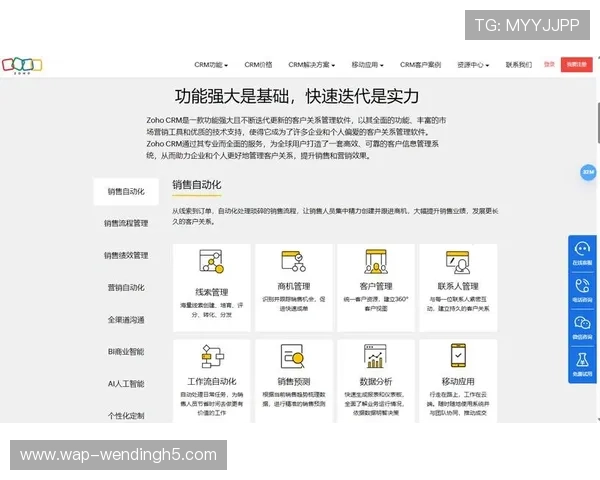The height and width of the screenshot is (480, 600).
Task: Open WeChat consultation (微信咨询)
Action: coord(582,328)
